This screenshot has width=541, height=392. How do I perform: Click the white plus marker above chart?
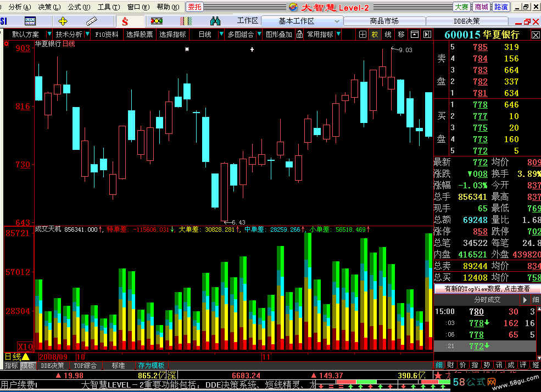pos(252,49)
